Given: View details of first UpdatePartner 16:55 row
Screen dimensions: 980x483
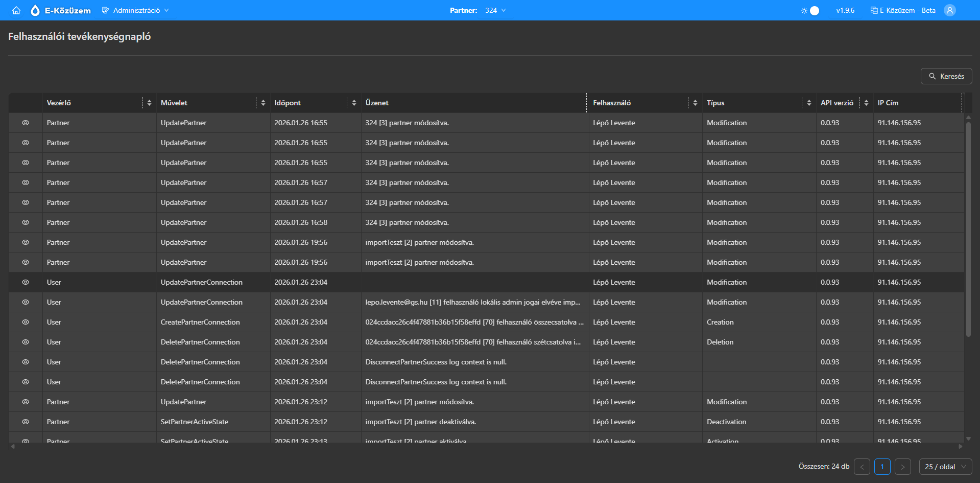Looking at the screenshot, I should (26, 123).
